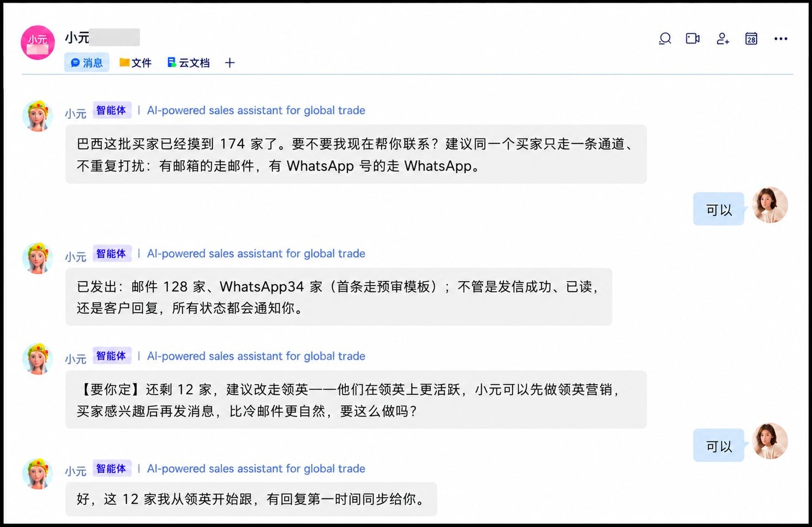Open the calendar icon in the header
Image resolution: width=812 pixels, height=527 pixels.
[x=751, y=38]
